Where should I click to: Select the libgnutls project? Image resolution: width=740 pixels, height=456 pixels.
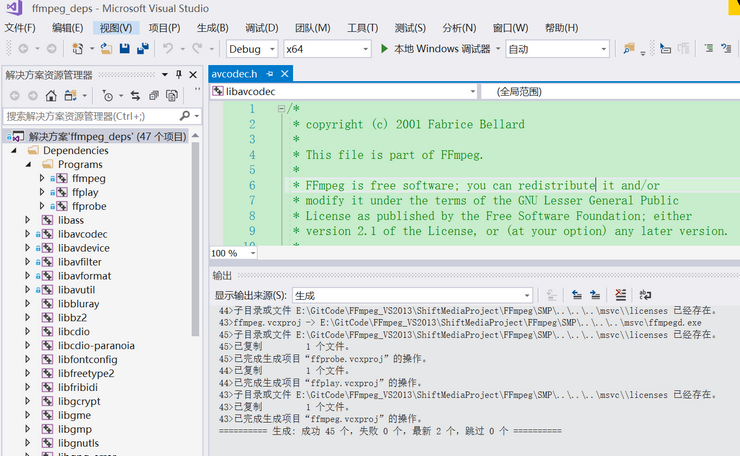click(78, 443)
